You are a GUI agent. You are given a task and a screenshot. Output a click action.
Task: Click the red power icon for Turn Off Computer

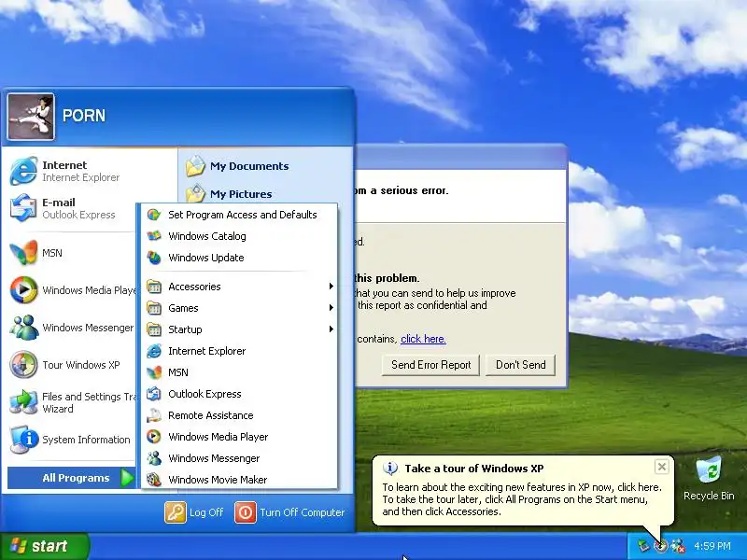246,512
